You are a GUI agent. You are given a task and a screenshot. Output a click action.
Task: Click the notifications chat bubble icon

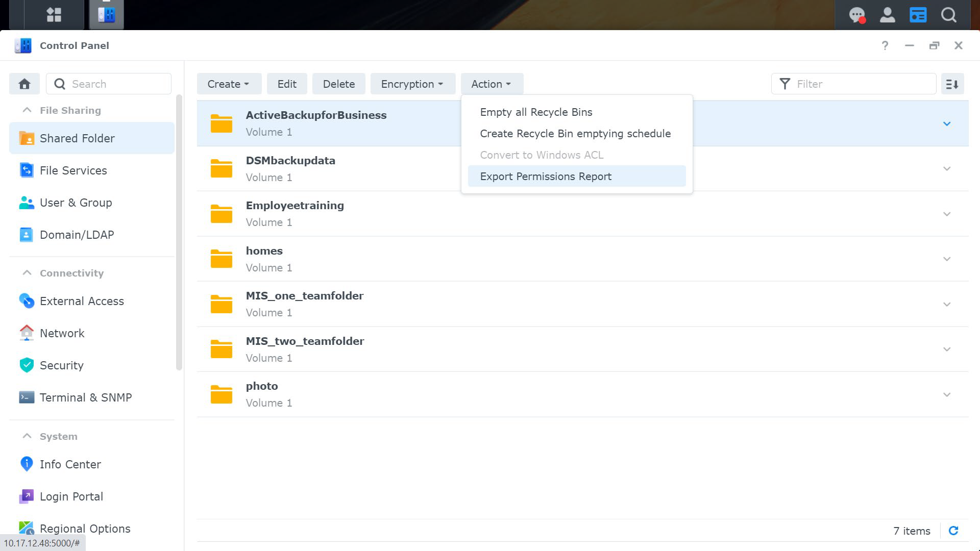click(856, 14)
